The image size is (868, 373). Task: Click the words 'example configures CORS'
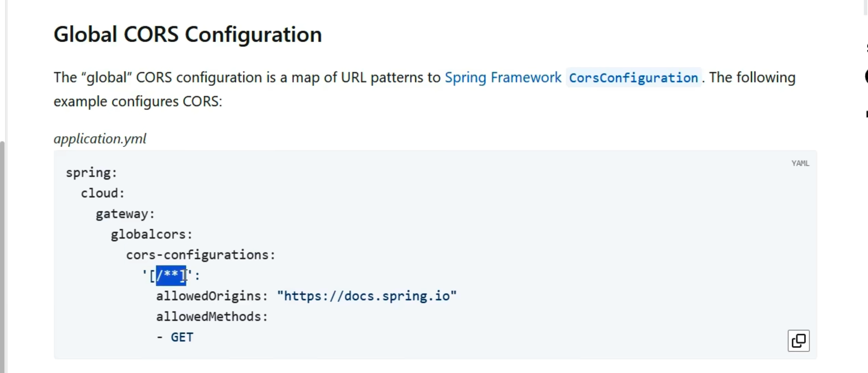[137, 101]
